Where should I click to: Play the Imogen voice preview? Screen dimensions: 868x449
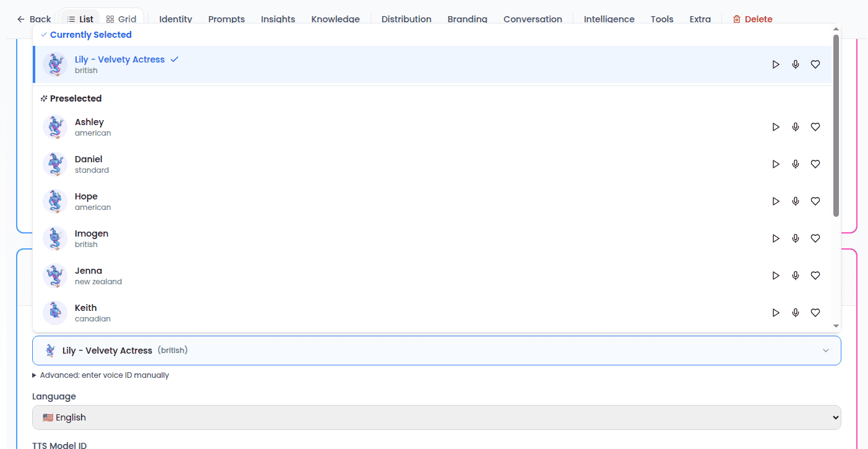click(x=776, y=238)
